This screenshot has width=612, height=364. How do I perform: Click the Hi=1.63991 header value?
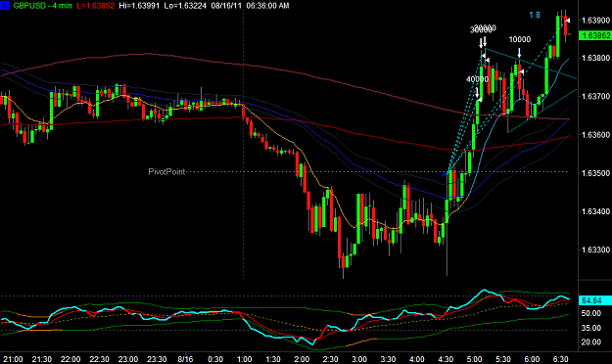coord(139,6)
